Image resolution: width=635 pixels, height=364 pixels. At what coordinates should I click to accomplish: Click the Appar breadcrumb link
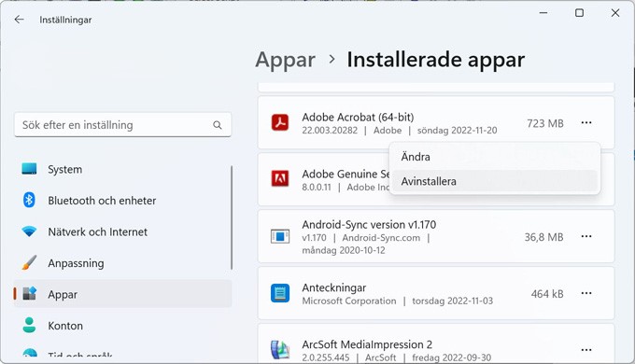coord(285,60)
